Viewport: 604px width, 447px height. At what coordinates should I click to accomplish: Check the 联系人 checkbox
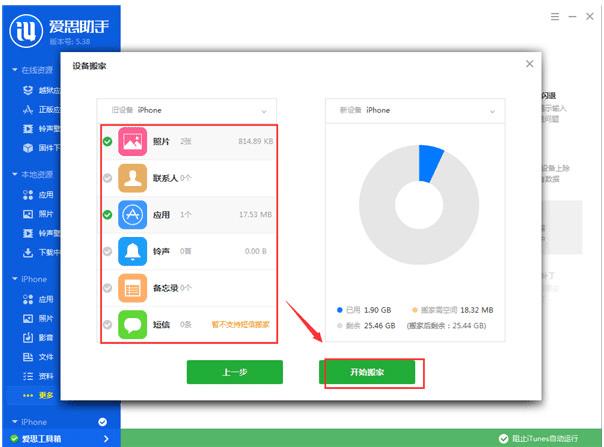pos(107,178)
